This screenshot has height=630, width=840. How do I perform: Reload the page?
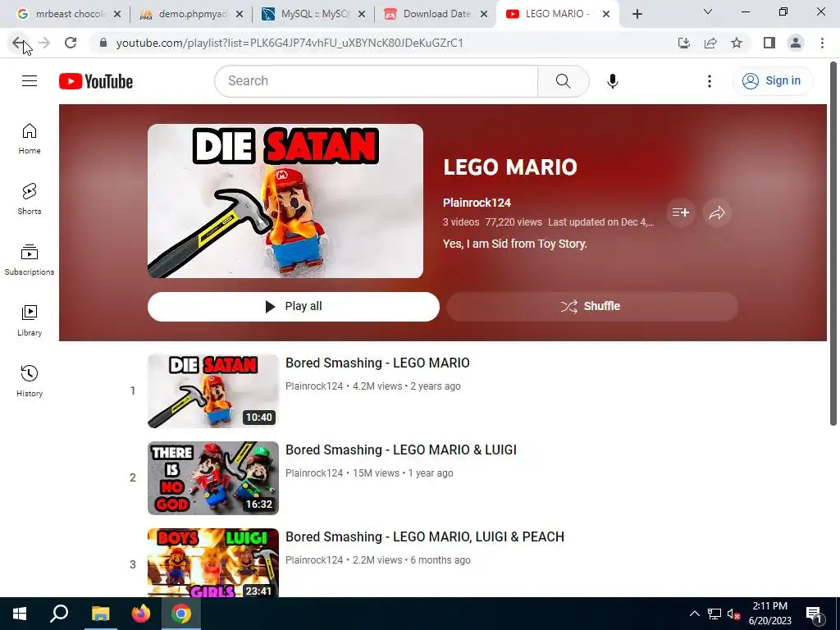click(x=71, y=43)
